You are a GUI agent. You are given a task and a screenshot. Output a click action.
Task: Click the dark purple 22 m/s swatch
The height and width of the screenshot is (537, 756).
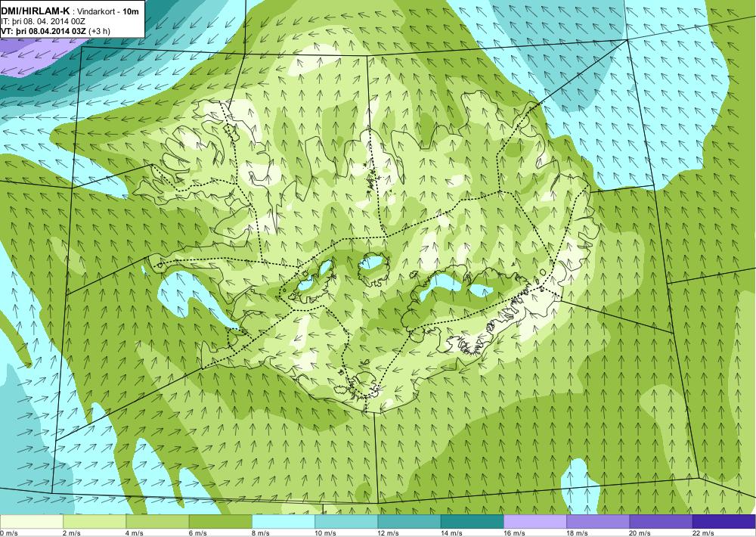pos(724,522)
